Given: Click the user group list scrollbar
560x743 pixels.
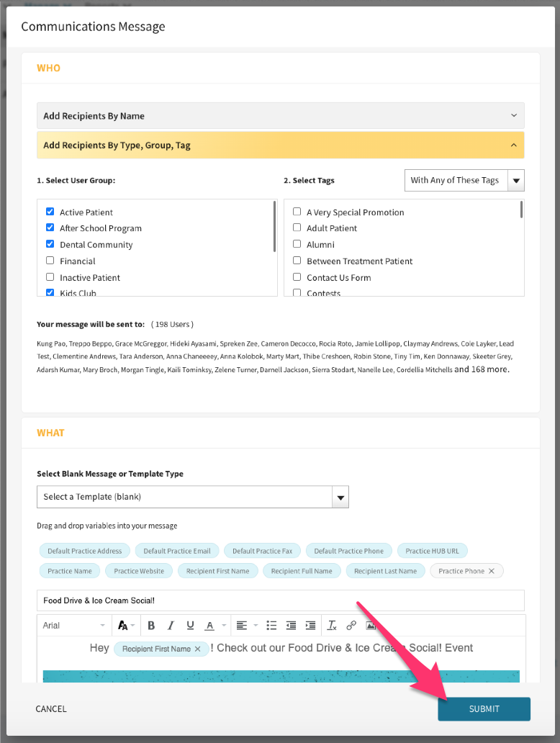Looking at the screenshot, I should click(274, 226).
